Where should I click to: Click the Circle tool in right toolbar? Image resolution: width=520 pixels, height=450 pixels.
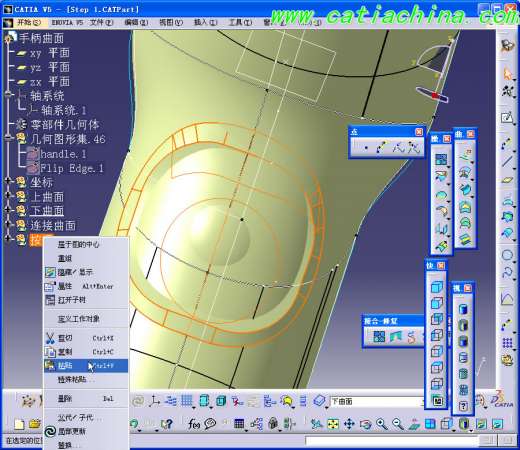tap(507, 255)
